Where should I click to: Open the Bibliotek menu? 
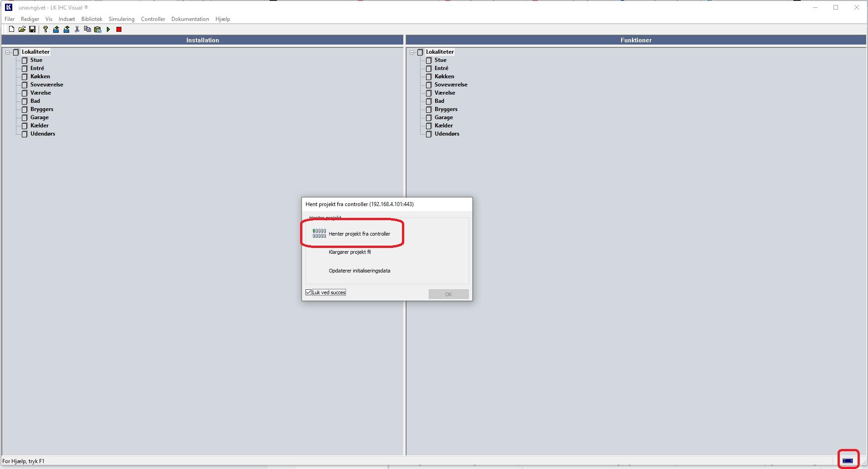point(92,19)
